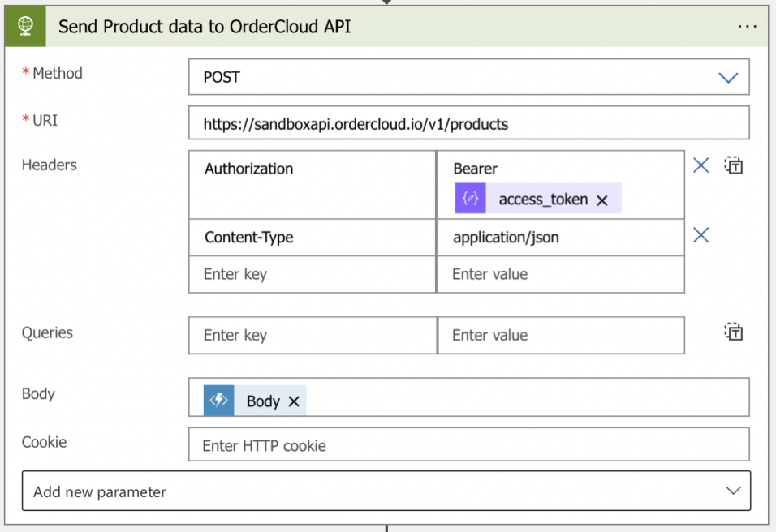Click the HTTP globe icon in header
Viewport: 776px width, 532px height.
point(25,26)
